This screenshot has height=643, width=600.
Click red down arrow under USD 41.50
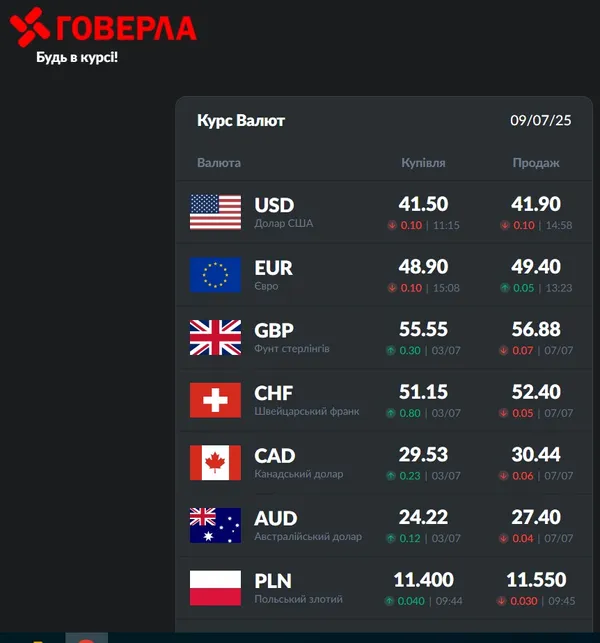392,225
